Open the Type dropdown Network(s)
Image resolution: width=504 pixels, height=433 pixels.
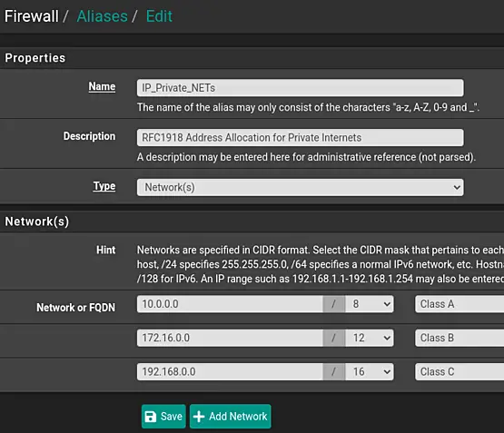pos(301,187)
